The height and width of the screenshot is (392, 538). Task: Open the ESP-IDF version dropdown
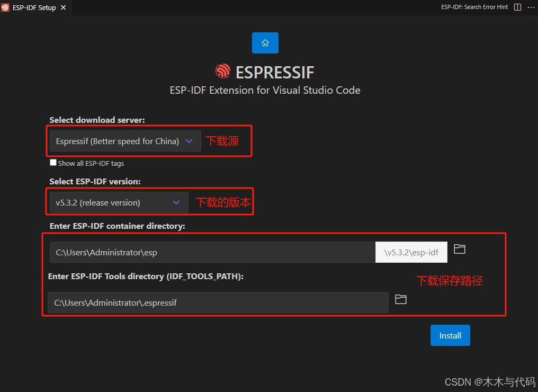(119, 202)
